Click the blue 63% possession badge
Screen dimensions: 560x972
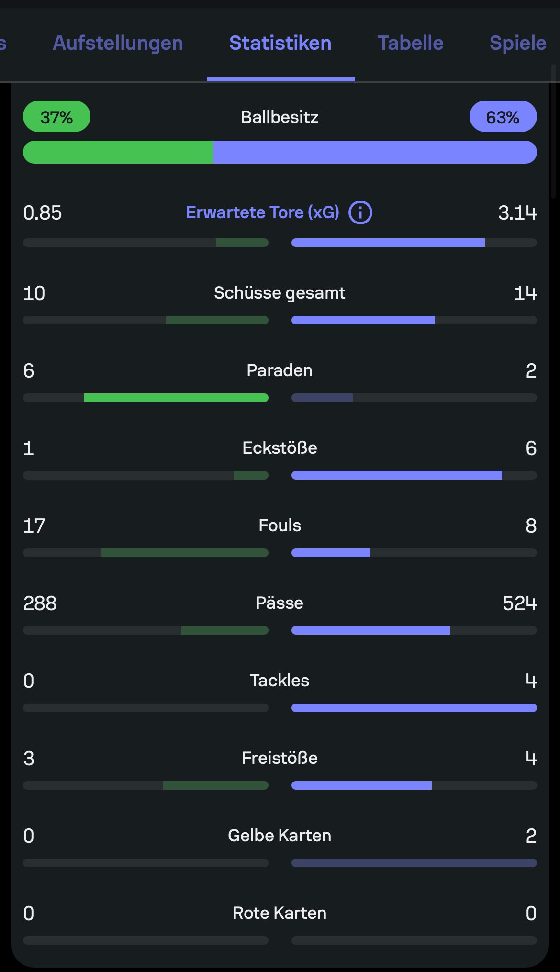503,117
